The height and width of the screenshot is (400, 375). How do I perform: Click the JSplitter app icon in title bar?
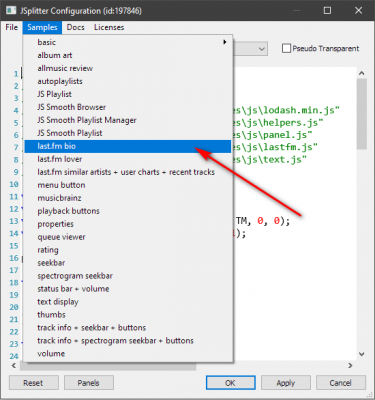pos(11,10)
